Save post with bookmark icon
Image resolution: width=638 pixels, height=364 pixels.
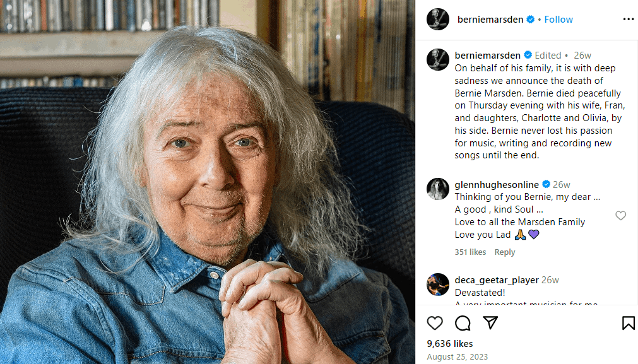pyautogui.click(x=628, y=323)
